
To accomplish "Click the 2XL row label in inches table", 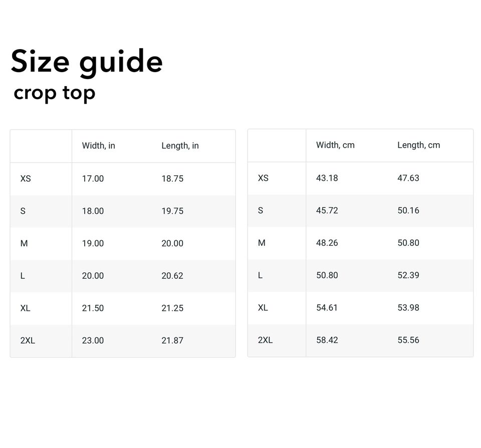I will tap(28, 340).
